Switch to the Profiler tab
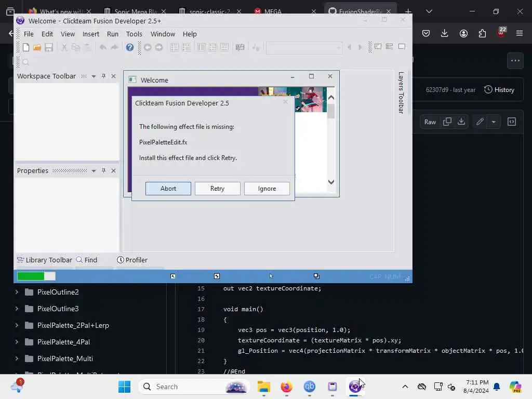The image size is (532, 399). coord(132,260)
